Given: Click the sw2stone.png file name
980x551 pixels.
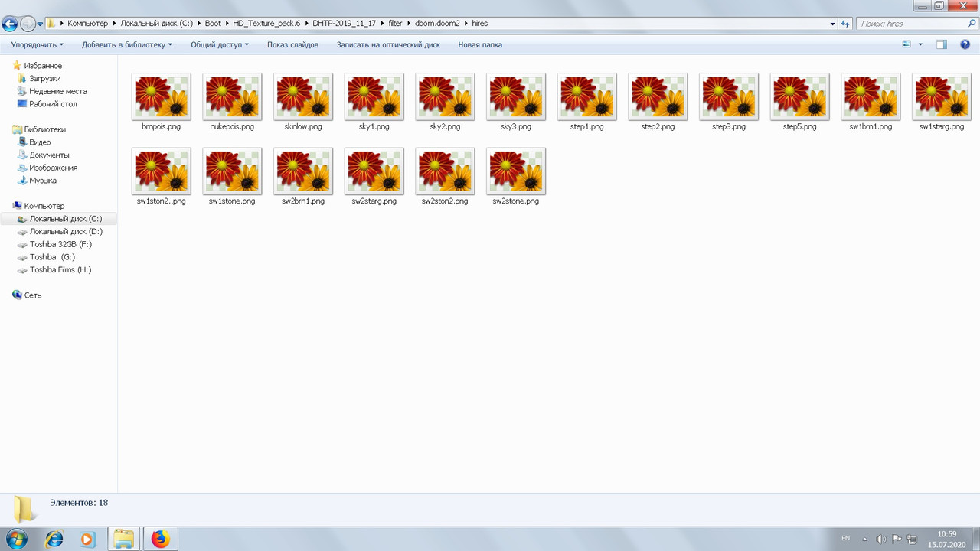Looking at the screenshot, I should tap(516, 201).
